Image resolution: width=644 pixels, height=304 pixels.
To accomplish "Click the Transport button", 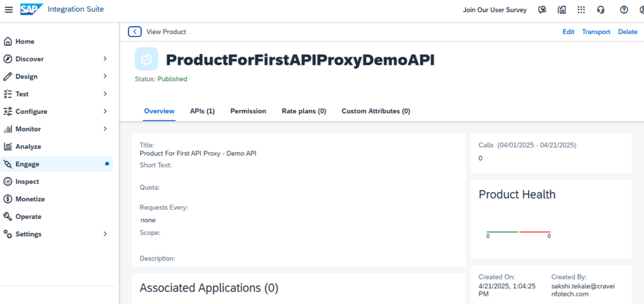I will point(596,31).
